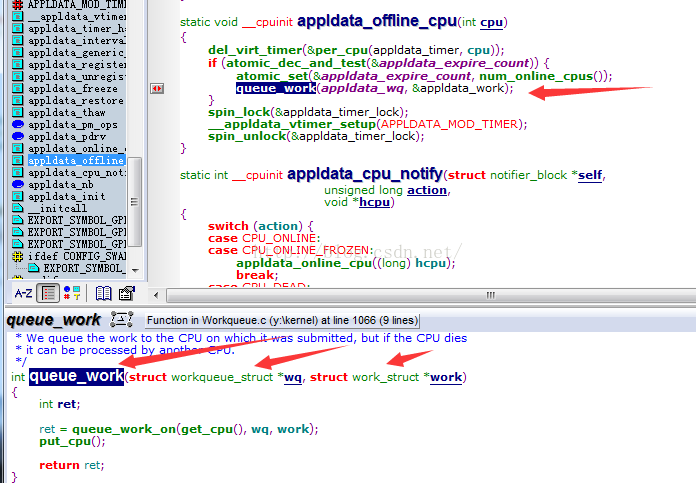
Task: Click the queue_work title in the context window
Action: (x=54, y=320)
